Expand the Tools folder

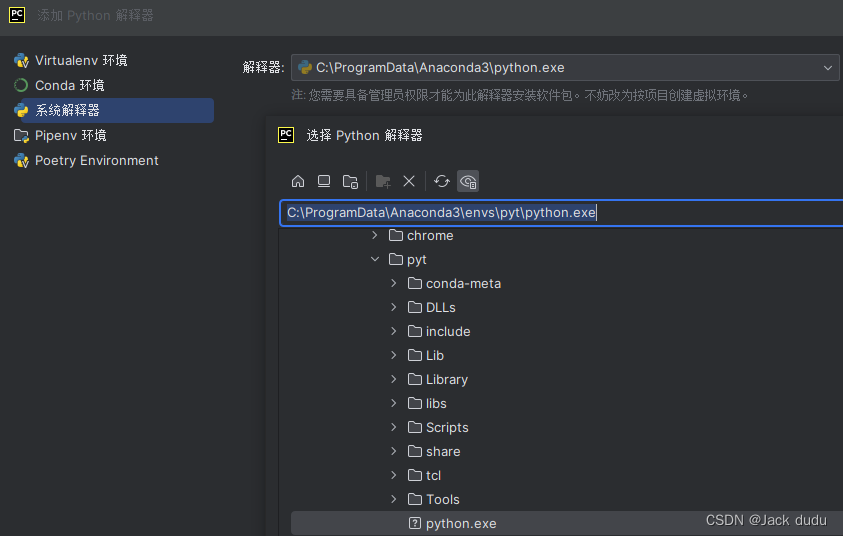(394, 499)
